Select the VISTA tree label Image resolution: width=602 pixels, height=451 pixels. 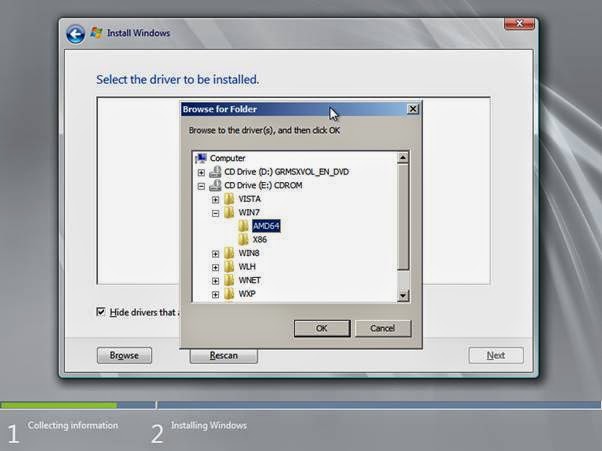pyautogui.click(x=250, y=199)
